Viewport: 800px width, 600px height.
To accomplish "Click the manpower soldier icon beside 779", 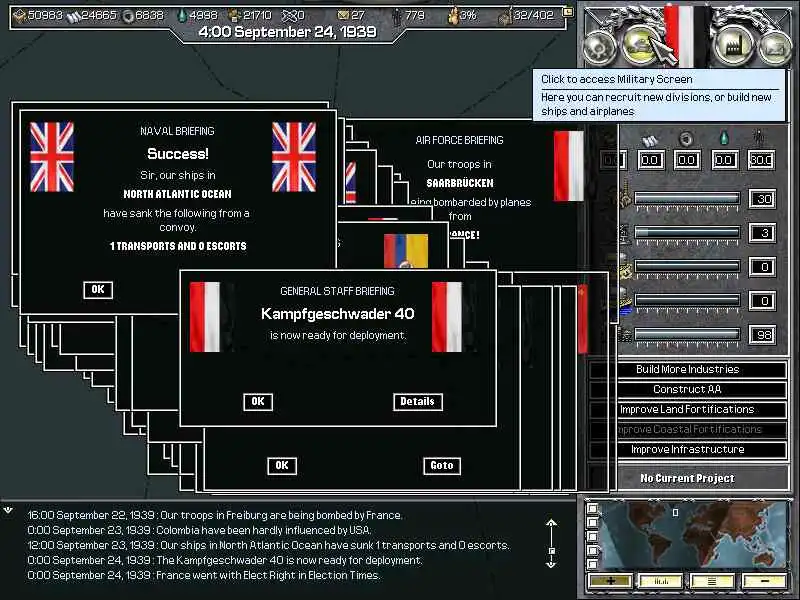I will (397, 16).
